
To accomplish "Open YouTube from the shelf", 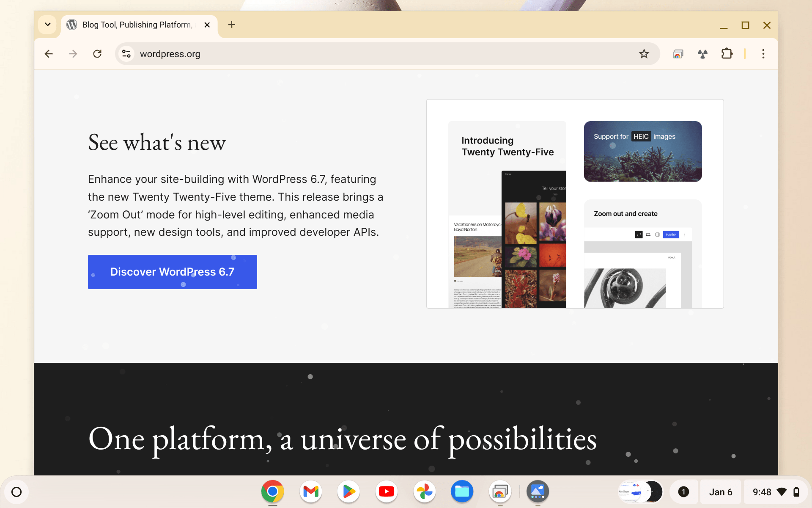I will [x=386, y=491].
